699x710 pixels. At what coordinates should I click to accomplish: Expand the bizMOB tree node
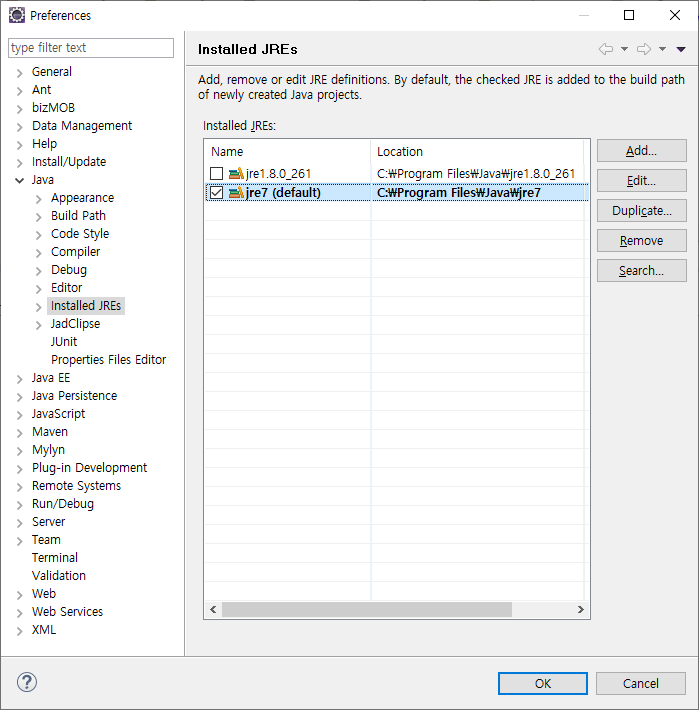tap(19, 109)
